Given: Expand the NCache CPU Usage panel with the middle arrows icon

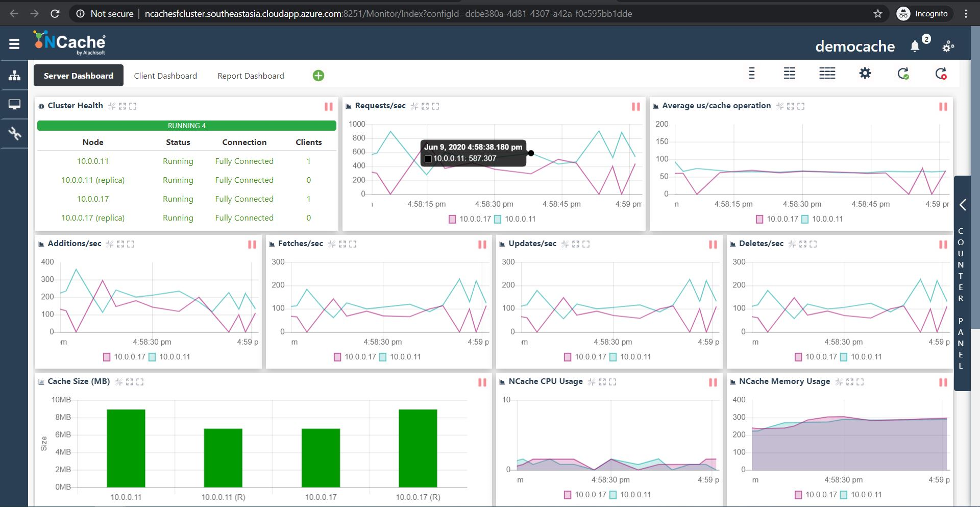Looking at the screenshot, I should [602, 382].
